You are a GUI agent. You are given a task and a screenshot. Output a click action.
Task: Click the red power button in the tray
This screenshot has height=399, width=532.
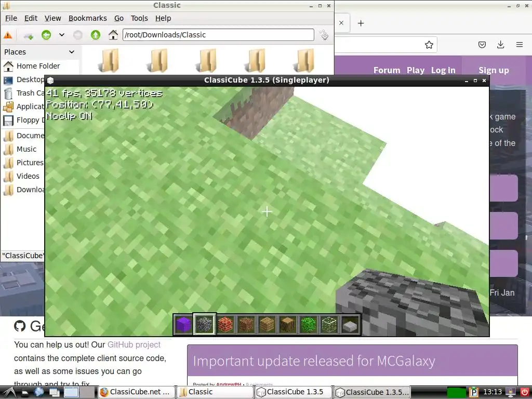pos(525,392)
